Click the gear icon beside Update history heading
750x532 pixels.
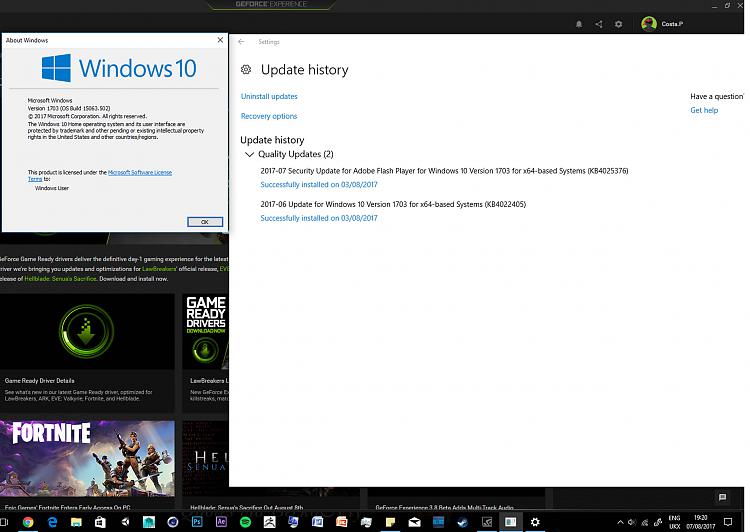click(x=246, y=70)
